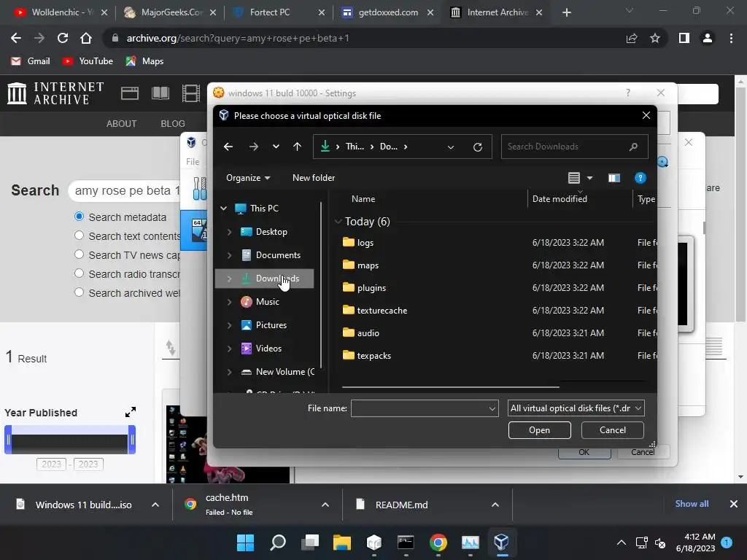Click the File name input box

(x=425, y=408)
